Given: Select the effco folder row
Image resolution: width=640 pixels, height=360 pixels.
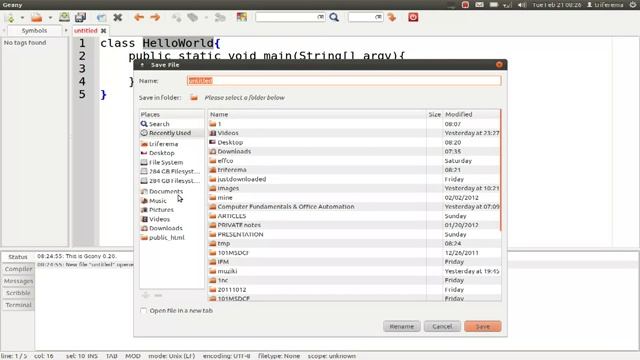Looking at the screenshot, I should point(353,161).
